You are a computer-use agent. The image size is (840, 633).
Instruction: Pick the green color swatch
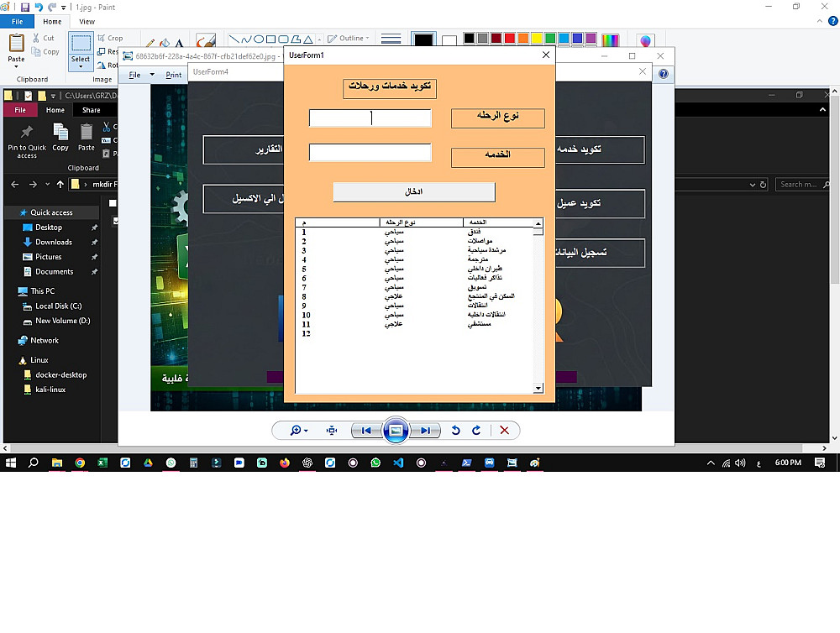pyautogui.click(x=550, y=38)
